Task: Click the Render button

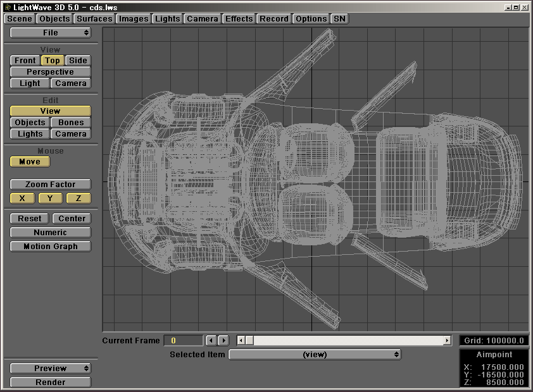Action: [x=51, y=383]
